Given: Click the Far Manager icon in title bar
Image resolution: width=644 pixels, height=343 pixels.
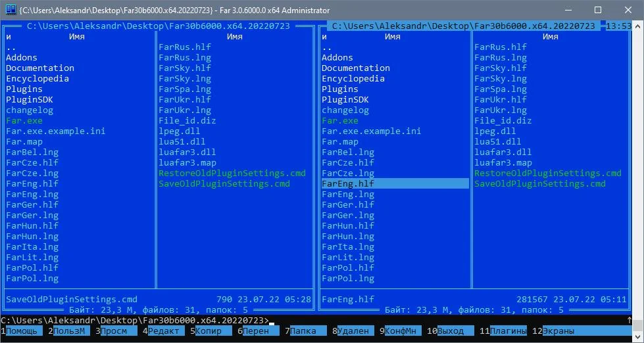Looking at the screenshot, I should point(11,10).
